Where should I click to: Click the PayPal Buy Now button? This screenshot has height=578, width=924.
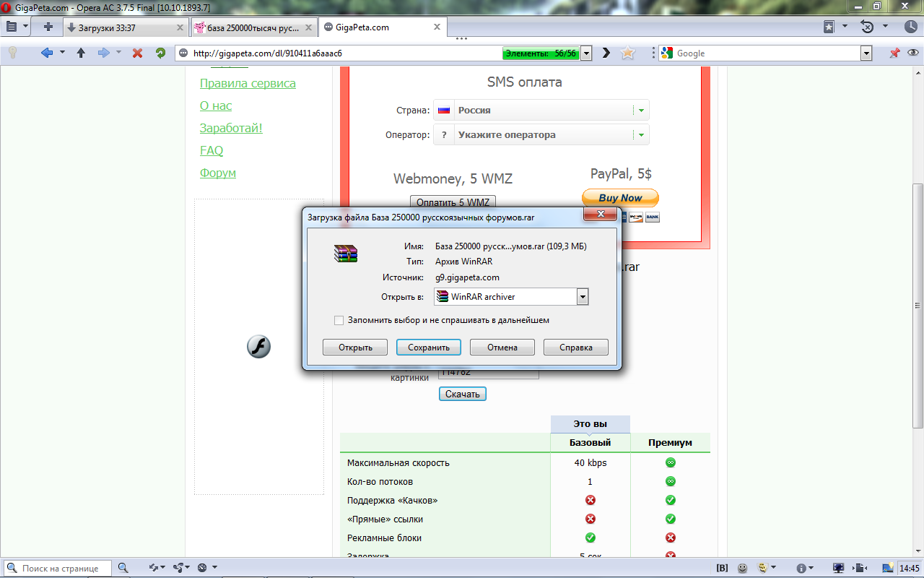pyautogui.click(x=621, y=198)
